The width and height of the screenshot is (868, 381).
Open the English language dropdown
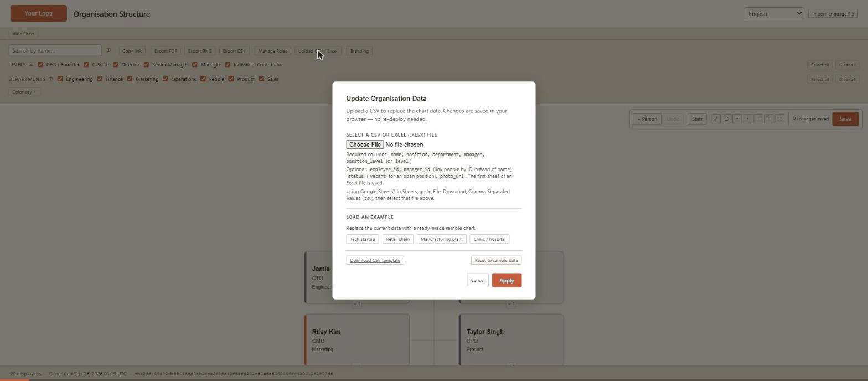(774, 13)
